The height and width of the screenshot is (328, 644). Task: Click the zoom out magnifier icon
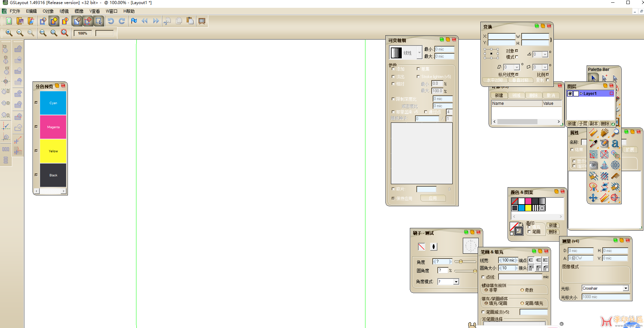pyautogui.click(x=20, y=33)
